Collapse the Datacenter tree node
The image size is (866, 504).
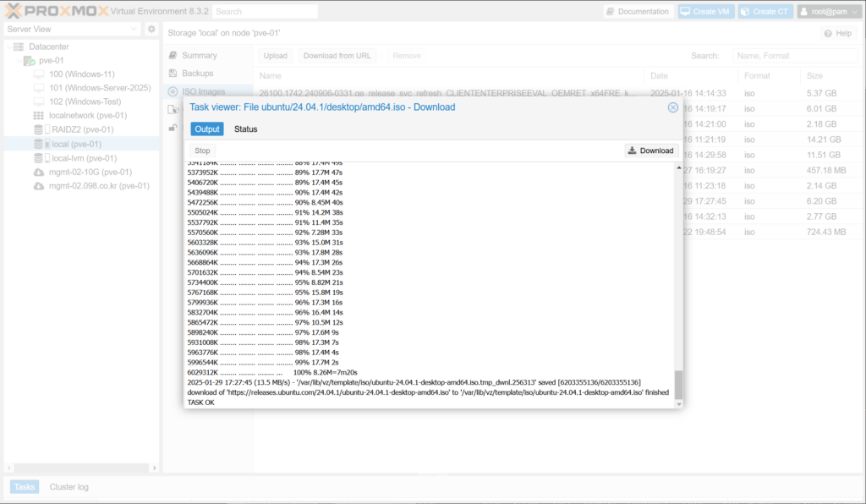pyautogui.click(x=8, y=47)
